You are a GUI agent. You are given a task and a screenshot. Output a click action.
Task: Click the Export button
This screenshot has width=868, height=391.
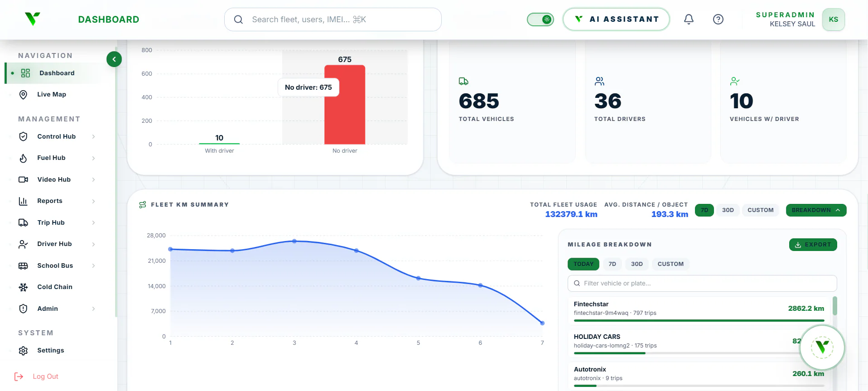click(x=813, y=245)
